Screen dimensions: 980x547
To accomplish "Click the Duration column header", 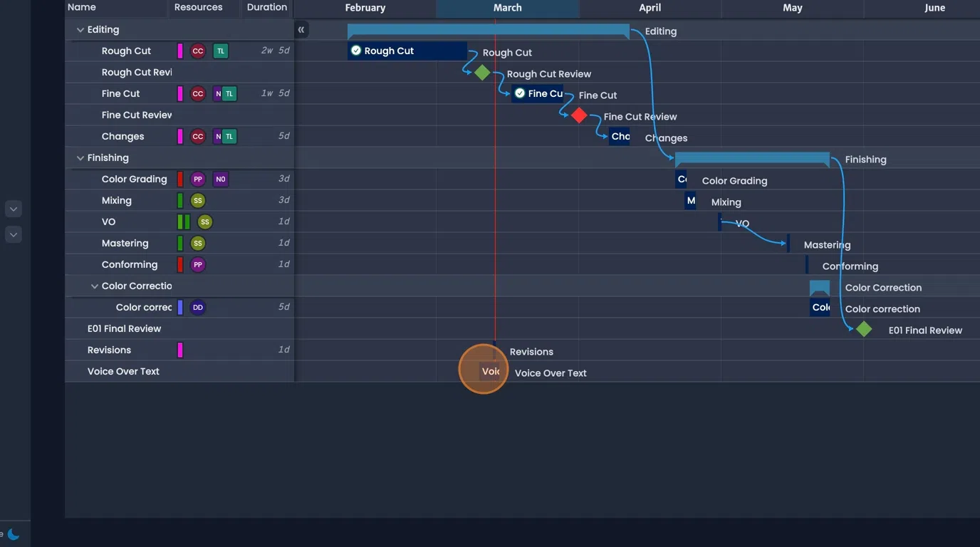I will pyautogui.click(x=266, y=8).
